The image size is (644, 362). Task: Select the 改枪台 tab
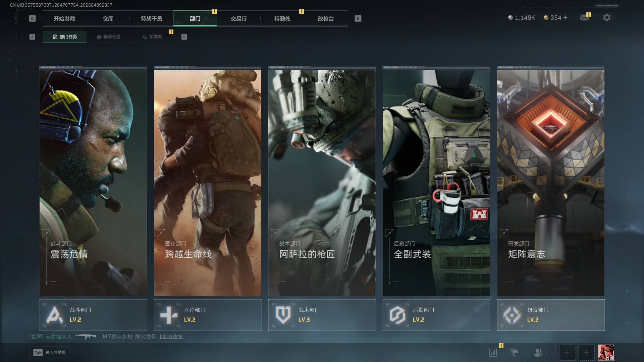(326, 18)
